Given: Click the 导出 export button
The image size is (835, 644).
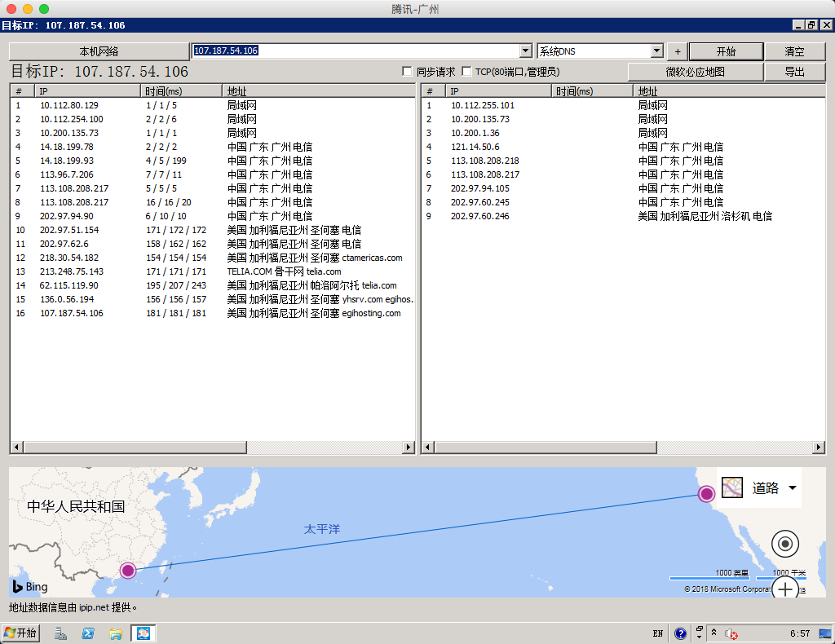Looking at the screenshot, I should pyautogui.click(x=794, y=72).
